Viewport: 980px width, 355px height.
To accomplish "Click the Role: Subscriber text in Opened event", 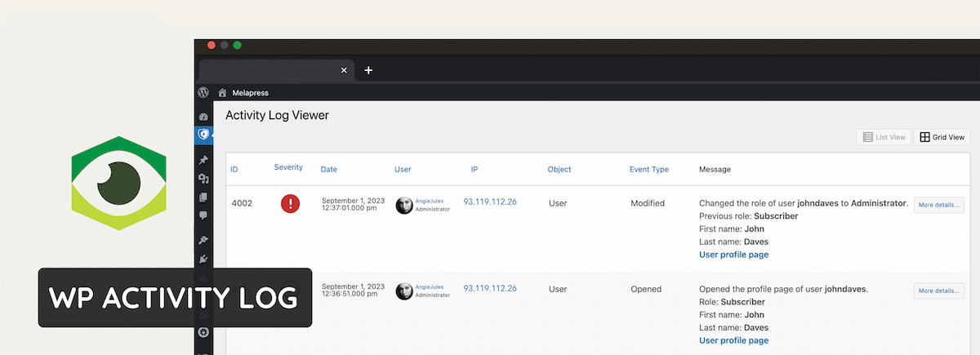I will click(731, 302).
